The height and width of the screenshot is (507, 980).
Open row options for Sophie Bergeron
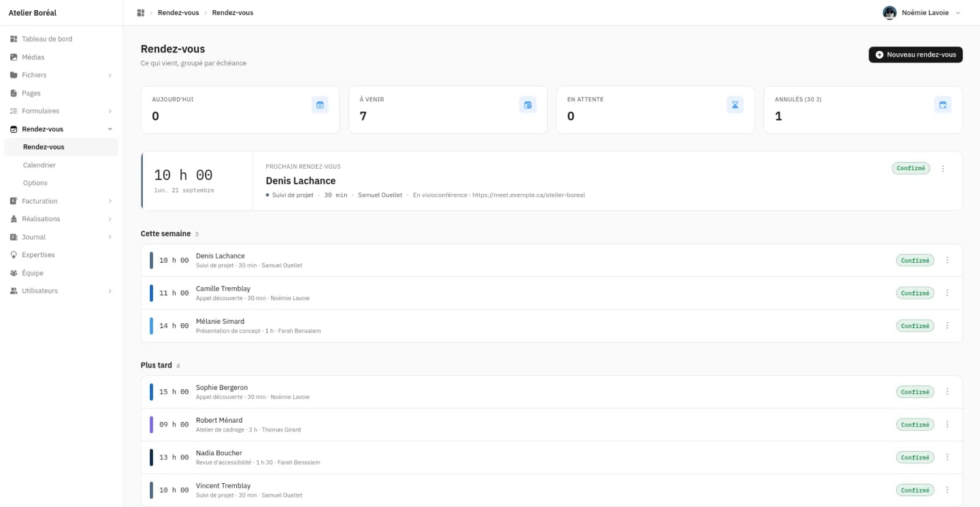click(x=947, y=391)
